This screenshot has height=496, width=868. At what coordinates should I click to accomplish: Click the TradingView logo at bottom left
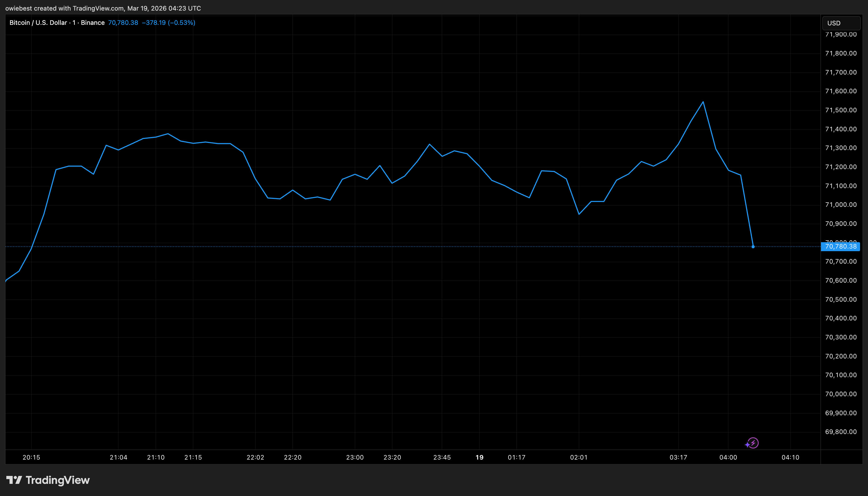pyautogui.click(x=48, y=480)
